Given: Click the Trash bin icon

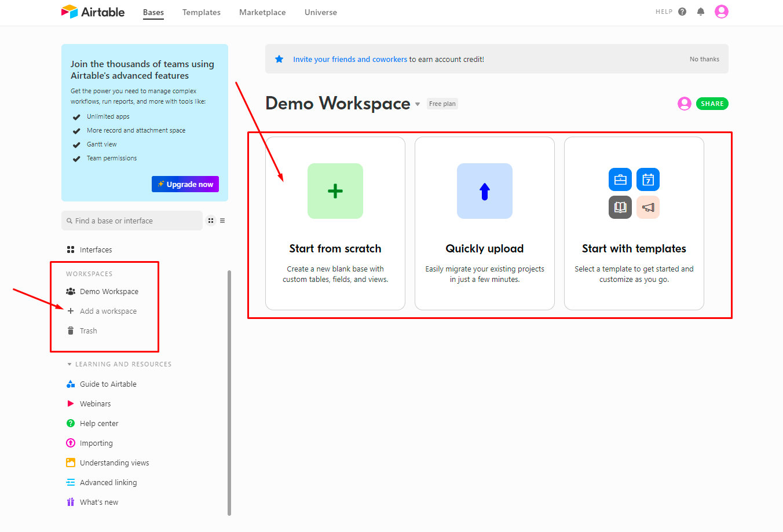Looking at the screenshot, I should 71,331.
